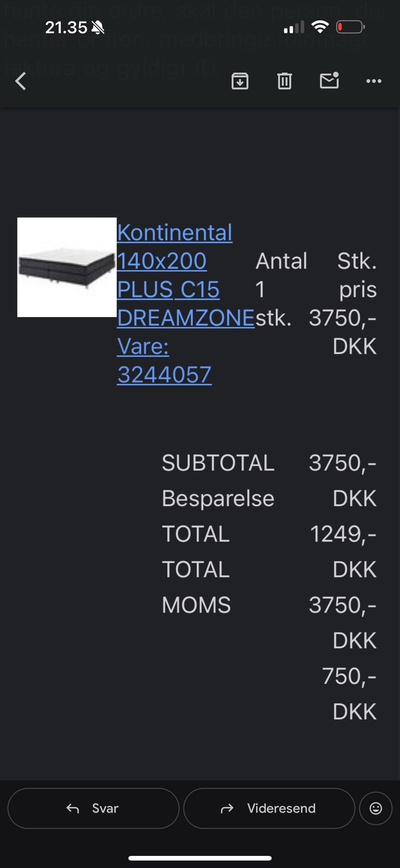Tap the DREAMZONE link text
400x868 pixels.
click(186, 318)
